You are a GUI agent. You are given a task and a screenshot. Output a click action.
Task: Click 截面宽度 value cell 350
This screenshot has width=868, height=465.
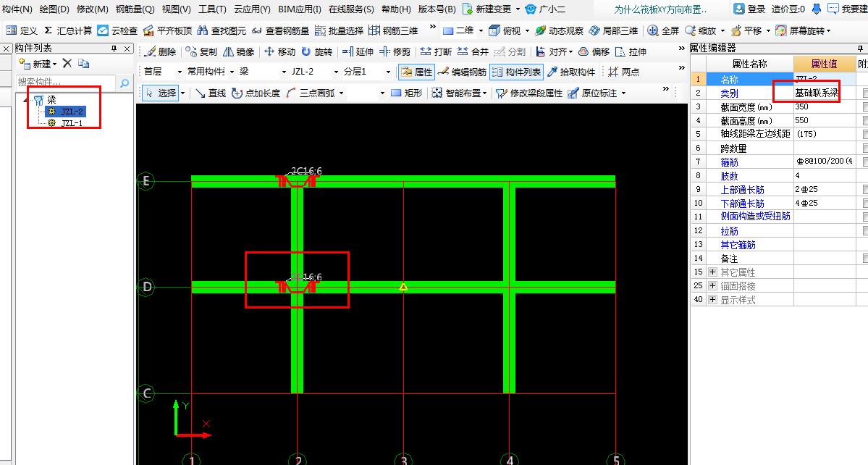(825, 107)
